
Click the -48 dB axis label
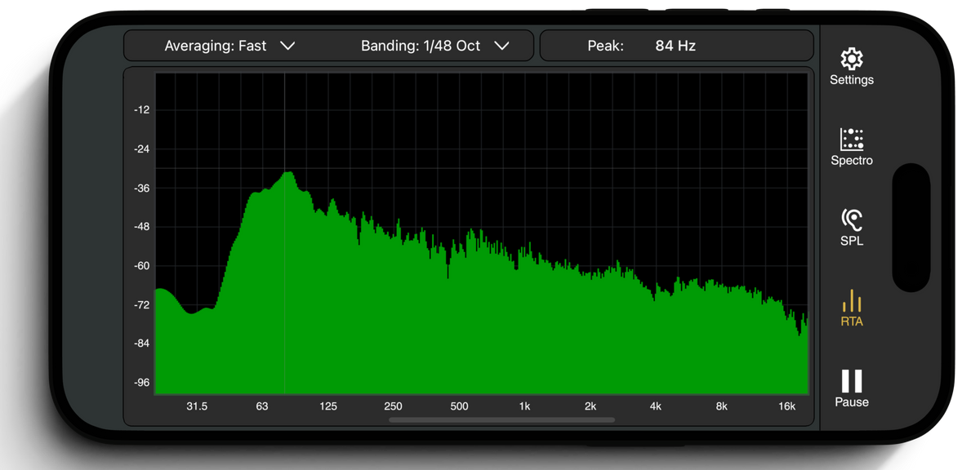(142, 227)
